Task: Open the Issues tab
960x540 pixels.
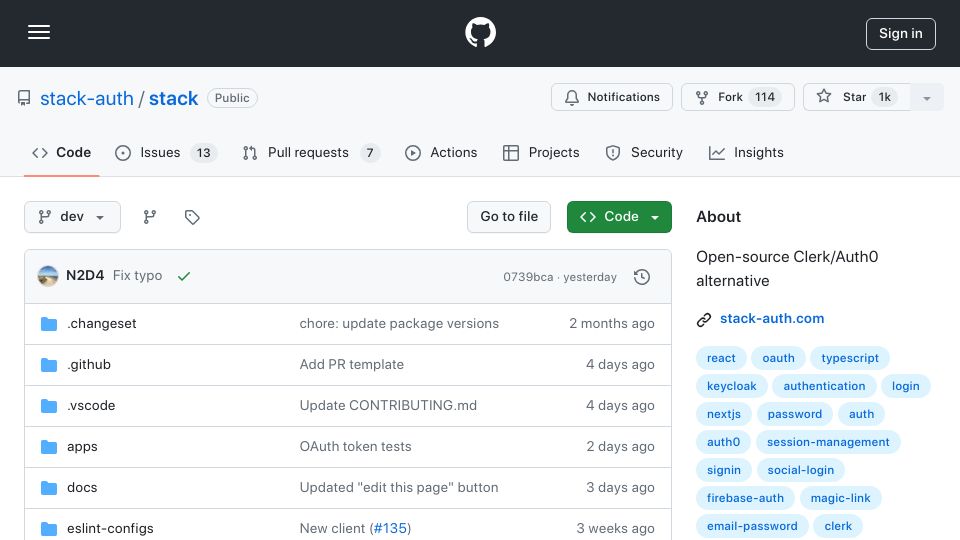Action: pos(165,152)
